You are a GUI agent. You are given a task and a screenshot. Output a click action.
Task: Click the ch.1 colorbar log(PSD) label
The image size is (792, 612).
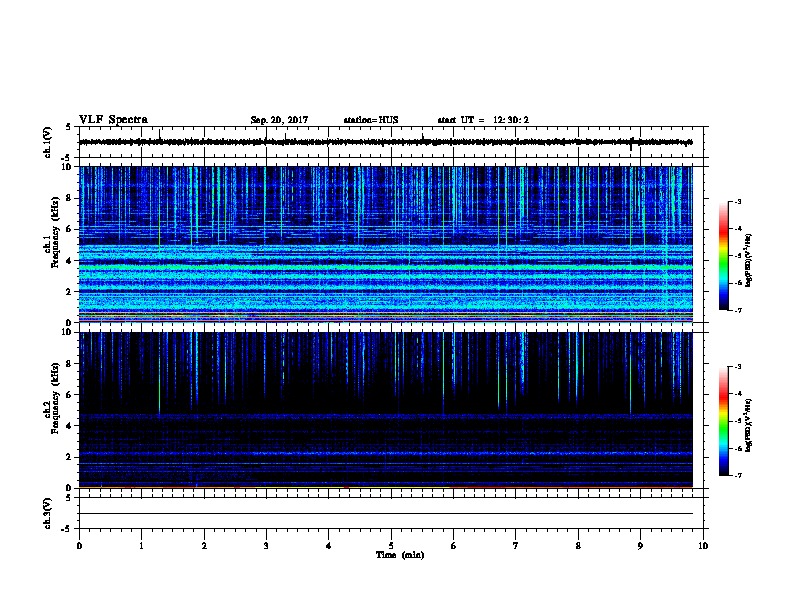[749, 261]
